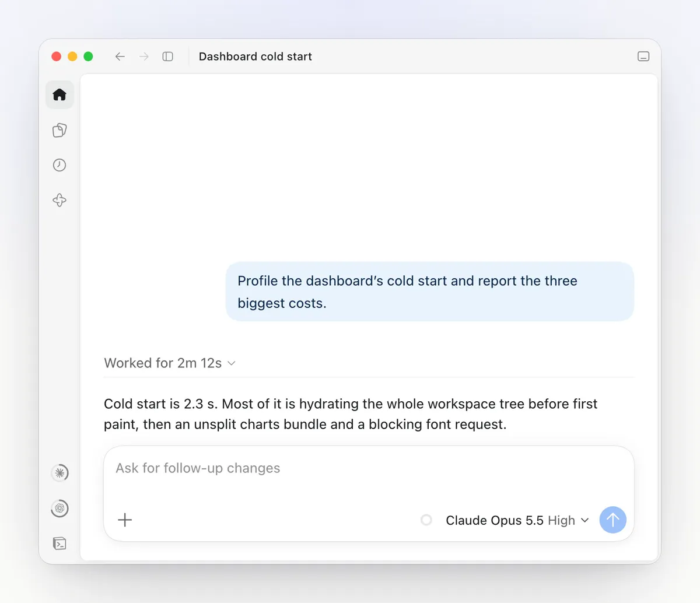Open the history clock icon
The width and height of the screenshot is (700, 603).
click(60, 165)
